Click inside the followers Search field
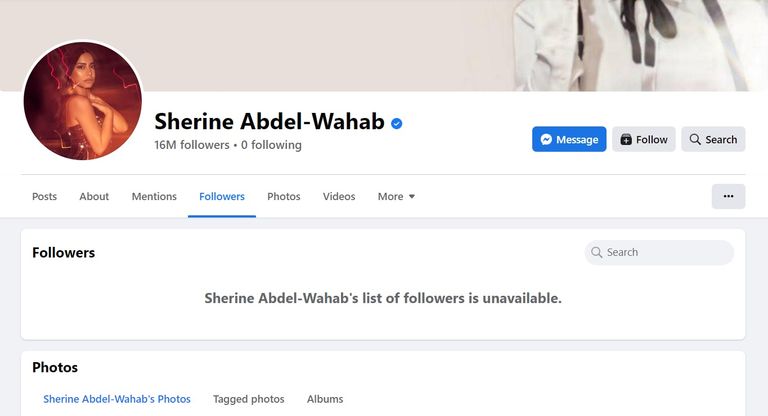 [x=665, y=253]
